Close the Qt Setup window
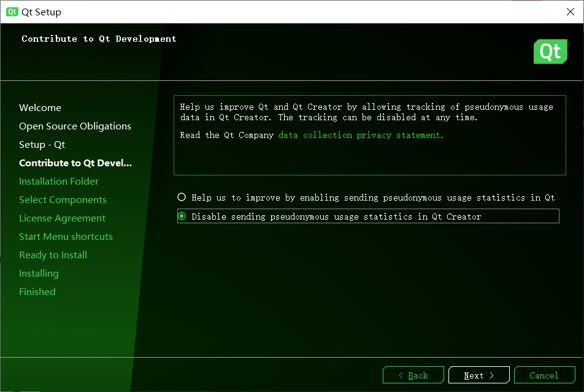 click(571, 12)
